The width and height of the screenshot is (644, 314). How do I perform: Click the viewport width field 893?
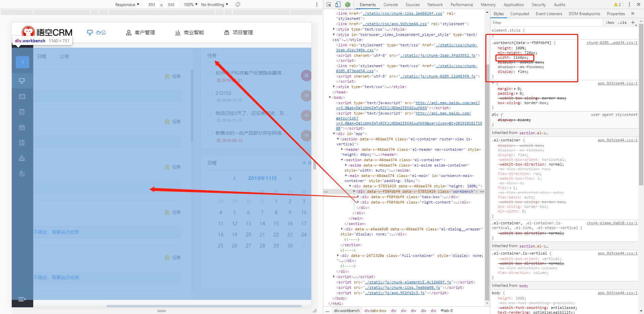[x=152, y=5]
